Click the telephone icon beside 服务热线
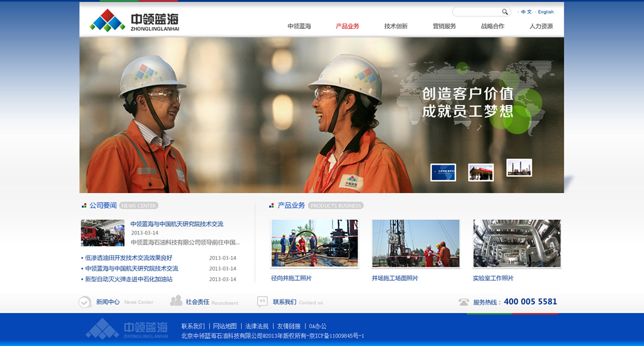The image size is (644, 346). pyautogui.click(x=464, y=302)
